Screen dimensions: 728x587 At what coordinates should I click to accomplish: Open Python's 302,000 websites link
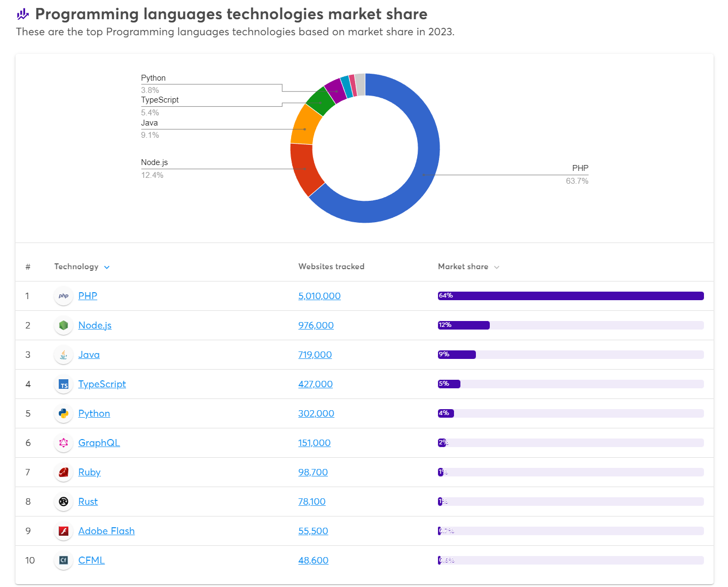click(316, 413)
